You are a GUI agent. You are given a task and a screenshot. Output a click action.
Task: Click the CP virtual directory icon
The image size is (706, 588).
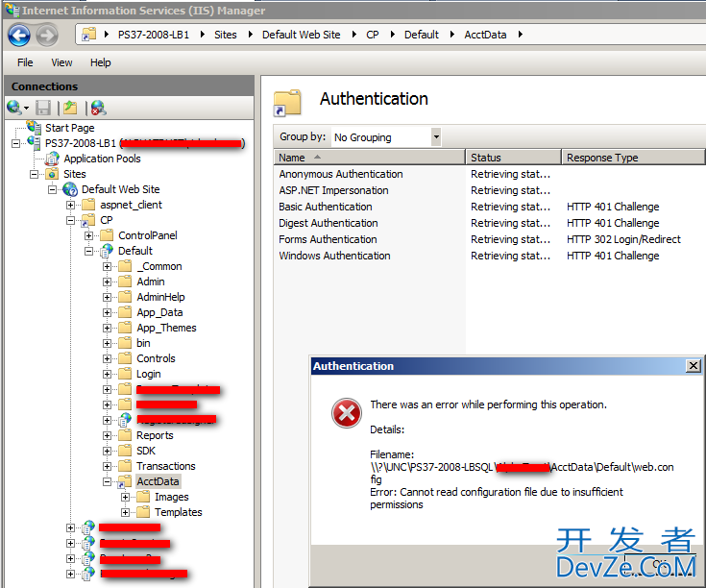[x=88, y=220]
